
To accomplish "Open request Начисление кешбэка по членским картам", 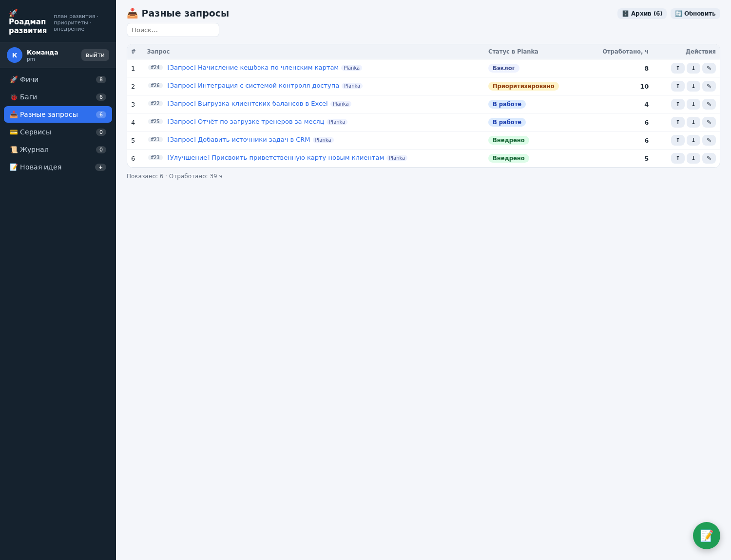I will coord(253,68).
